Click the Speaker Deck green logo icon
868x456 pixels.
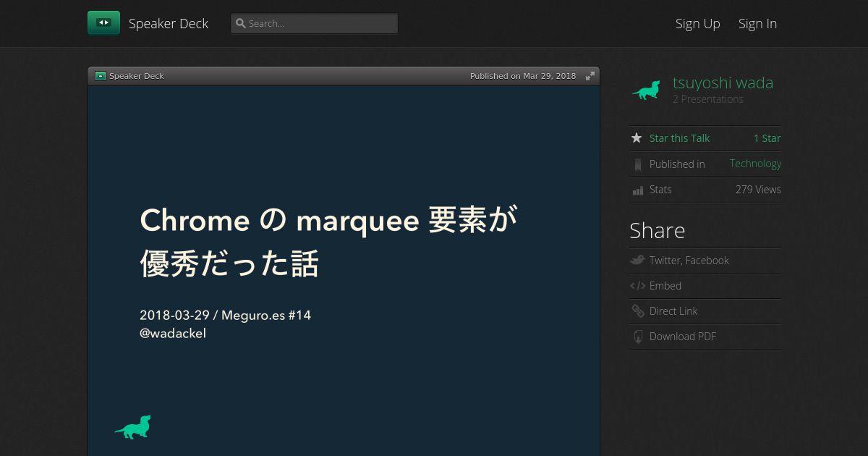(x=103, y=23)
